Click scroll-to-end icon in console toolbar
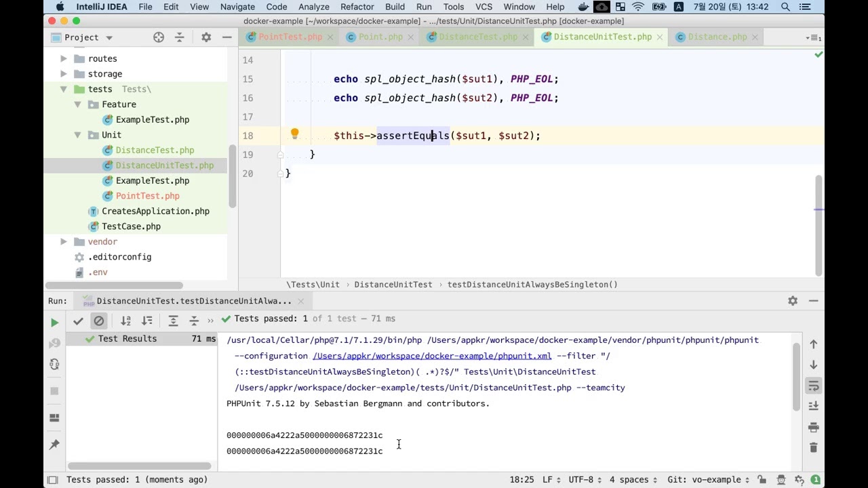Image resolution: width=868 pixels, height=488 pixels. click(x=814, y=406)
